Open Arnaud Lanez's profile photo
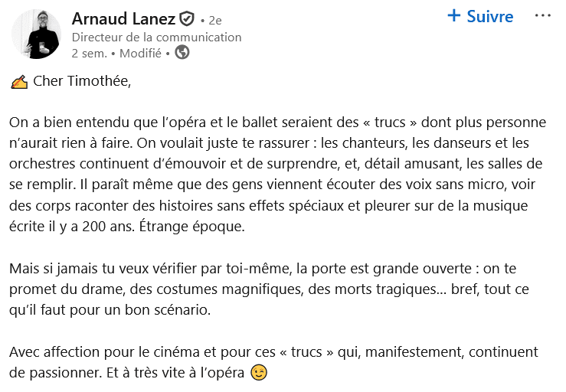 pyautogui.click(x=36, y=35)
